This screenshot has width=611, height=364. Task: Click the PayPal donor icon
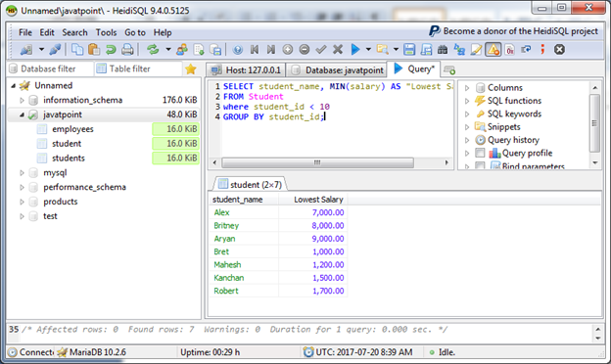click(x=434, y=31)
